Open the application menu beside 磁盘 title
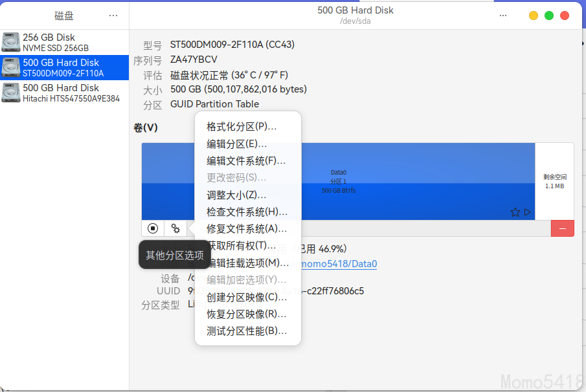The image size is (586, 392). coord(113,15)
